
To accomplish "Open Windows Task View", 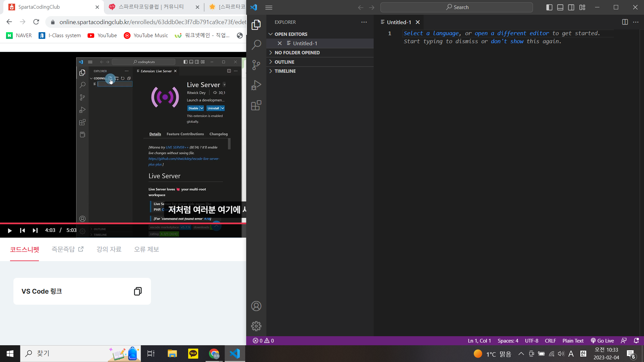I will pos(151,354).
